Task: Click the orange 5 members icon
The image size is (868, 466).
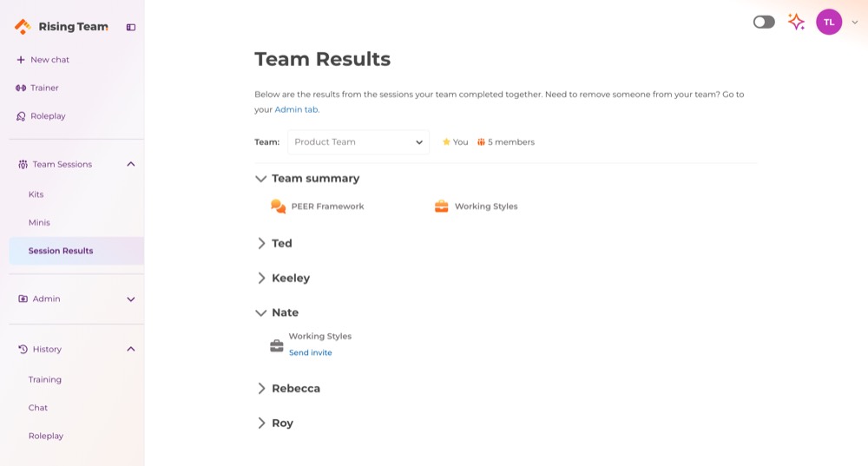Action: click(481, 142)
